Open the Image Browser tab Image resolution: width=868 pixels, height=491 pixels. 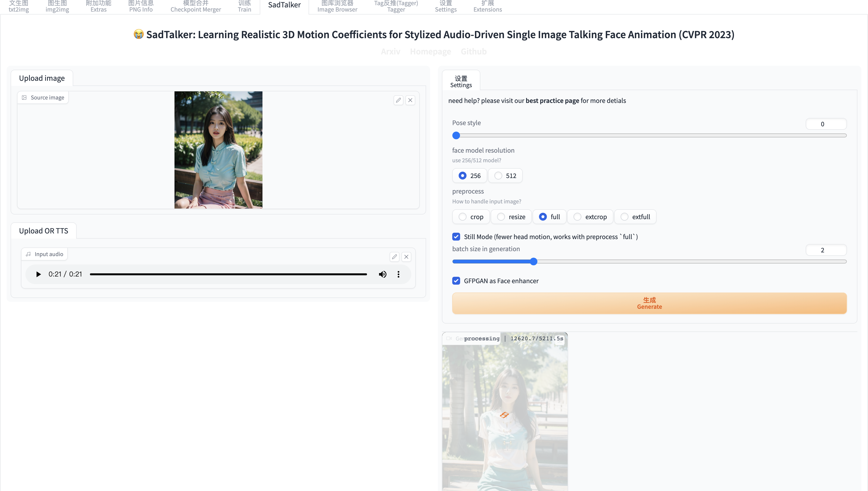337,6
